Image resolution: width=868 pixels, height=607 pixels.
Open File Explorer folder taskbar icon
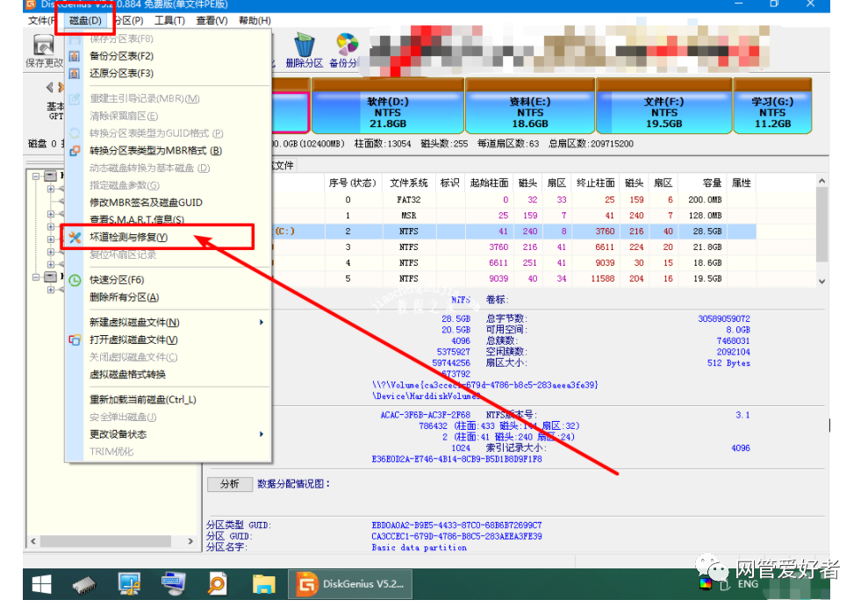tap(263, 584)
